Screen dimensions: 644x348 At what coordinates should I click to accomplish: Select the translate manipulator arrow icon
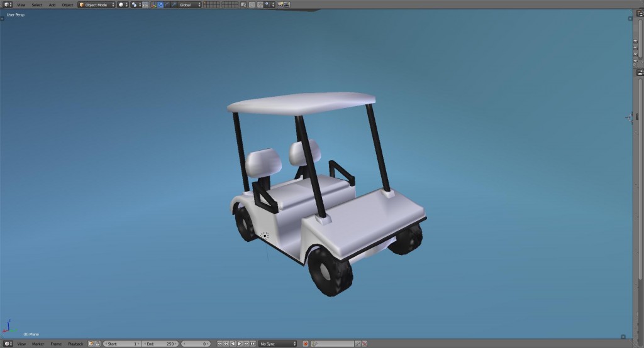160,4
